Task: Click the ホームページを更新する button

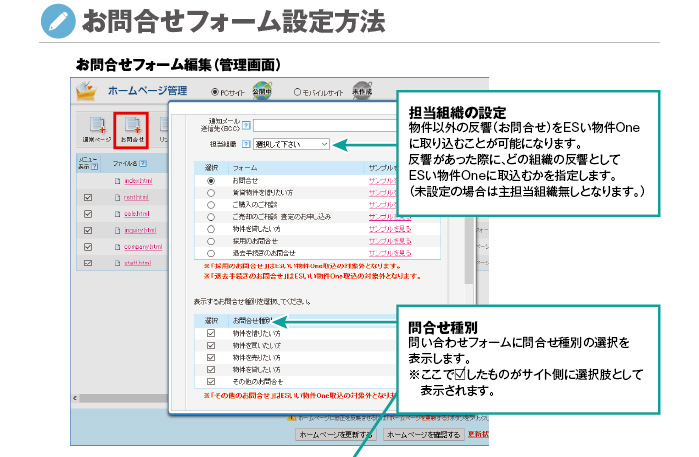Action: [x=336, y=434]
